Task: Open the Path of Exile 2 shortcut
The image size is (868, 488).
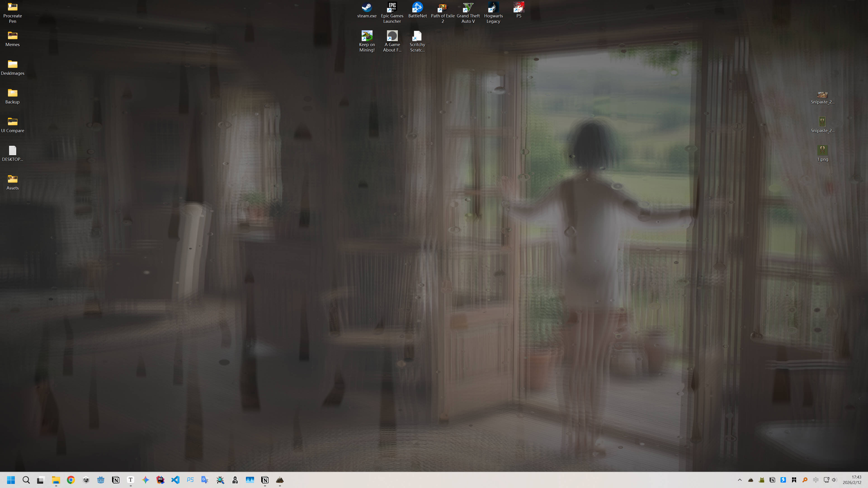Action: tap(442, 7)
